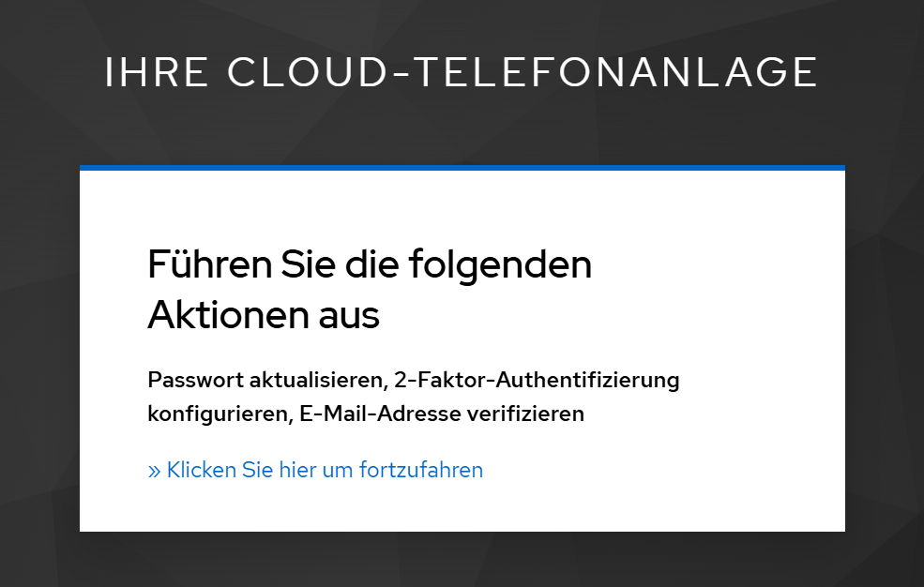Click the 'Aktionen aus' heading line

(x=264, y=315)
